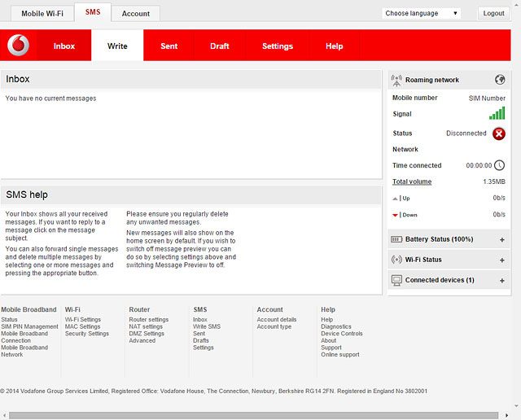Click the roaming globe icon
The height and width of the screenshot is (420, 521).
coord(500,80)
